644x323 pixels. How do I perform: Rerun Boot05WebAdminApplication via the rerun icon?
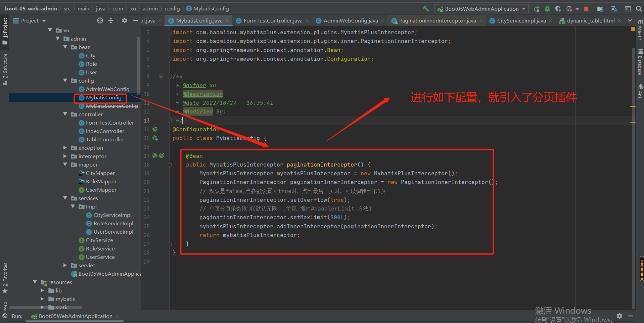pyautogui.click(x=537, y=9)
